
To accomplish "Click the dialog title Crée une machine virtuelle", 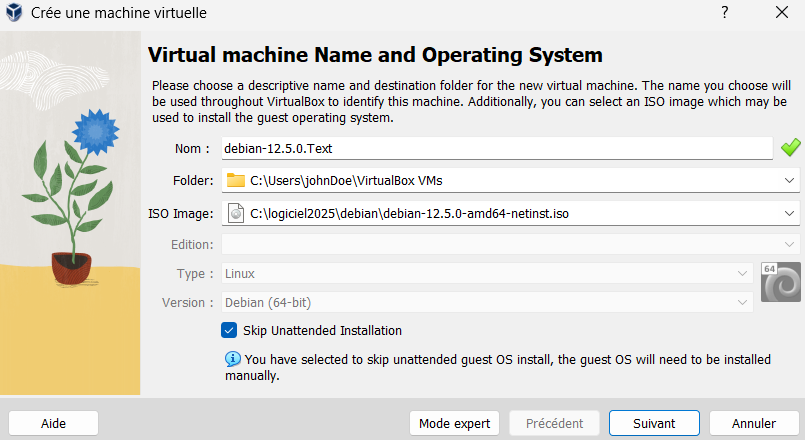I will pos(119,12).
